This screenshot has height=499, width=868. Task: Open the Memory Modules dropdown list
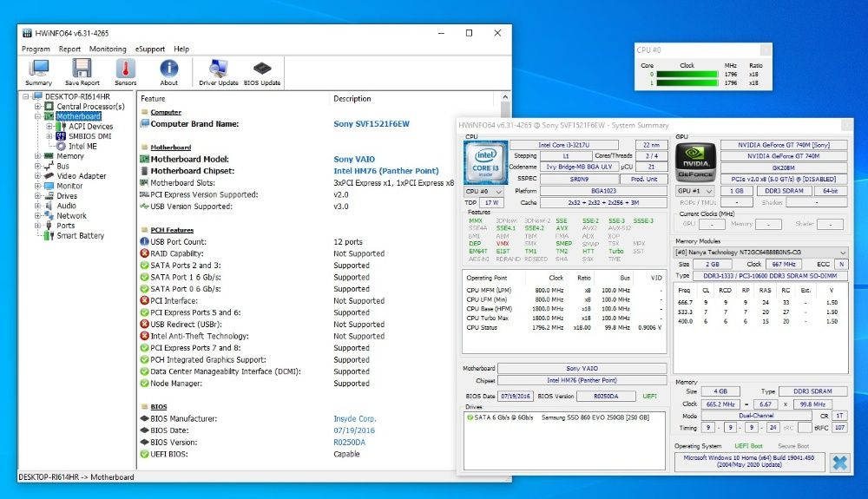760,252
